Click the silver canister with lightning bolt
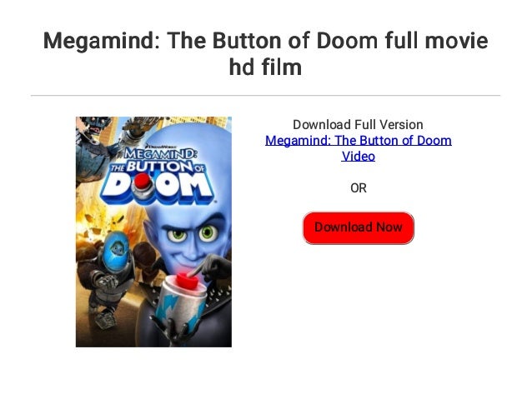The image size is (532, 399). 181,306
